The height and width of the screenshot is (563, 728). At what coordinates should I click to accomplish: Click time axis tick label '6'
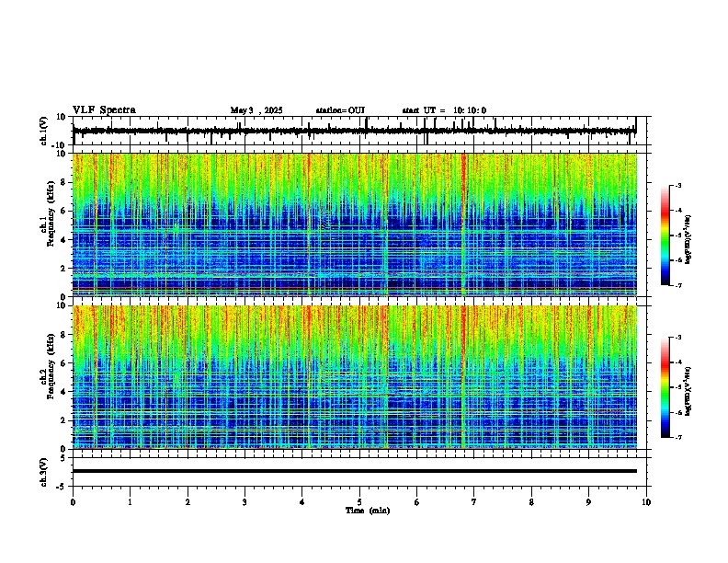(417, 502)
